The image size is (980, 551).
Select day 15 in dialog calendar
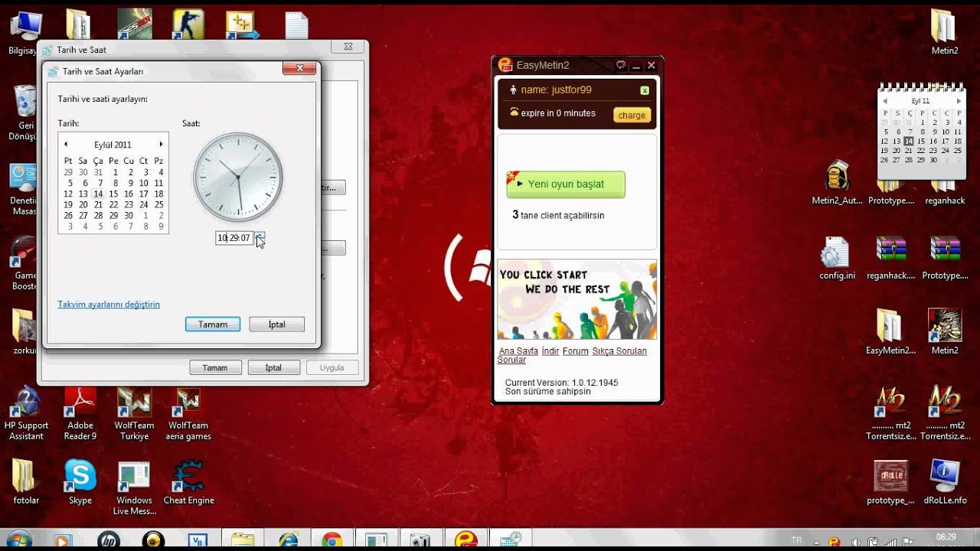(113, 194)
